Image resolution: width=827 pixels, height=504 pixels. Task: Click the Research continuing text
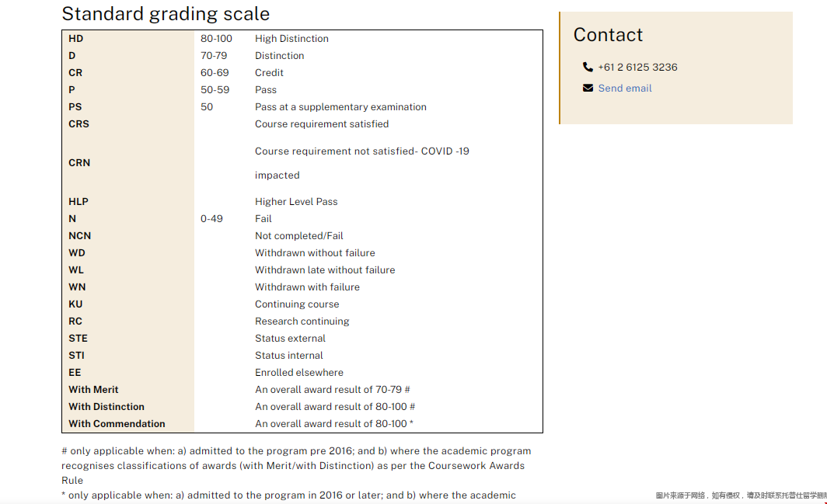[x=302, y=321]
